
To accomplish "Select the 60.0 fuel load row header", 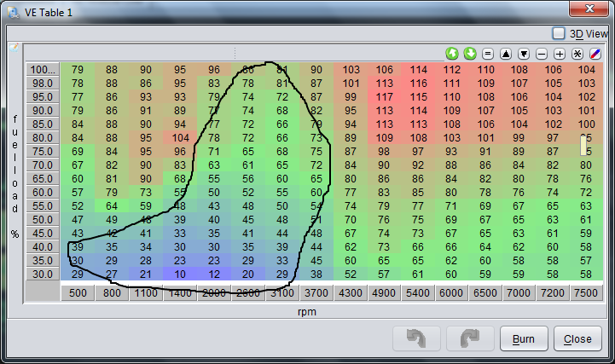I will click(x=43, y=193).
